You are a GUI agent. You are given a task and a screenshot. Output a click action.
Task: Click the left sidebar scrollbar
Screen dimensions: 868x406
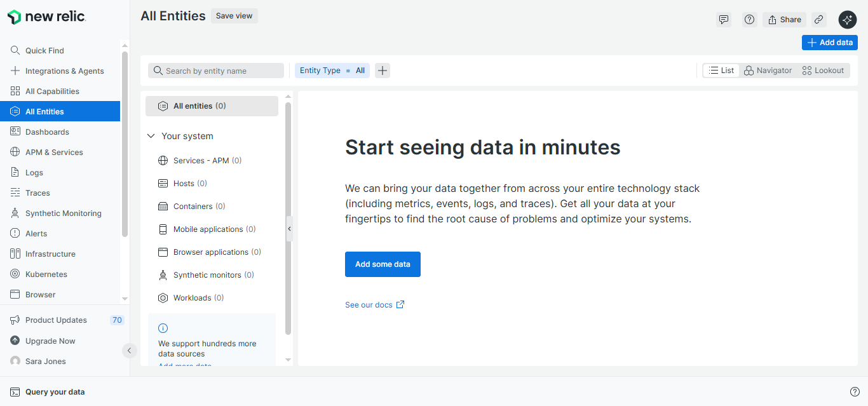(125, 144)
